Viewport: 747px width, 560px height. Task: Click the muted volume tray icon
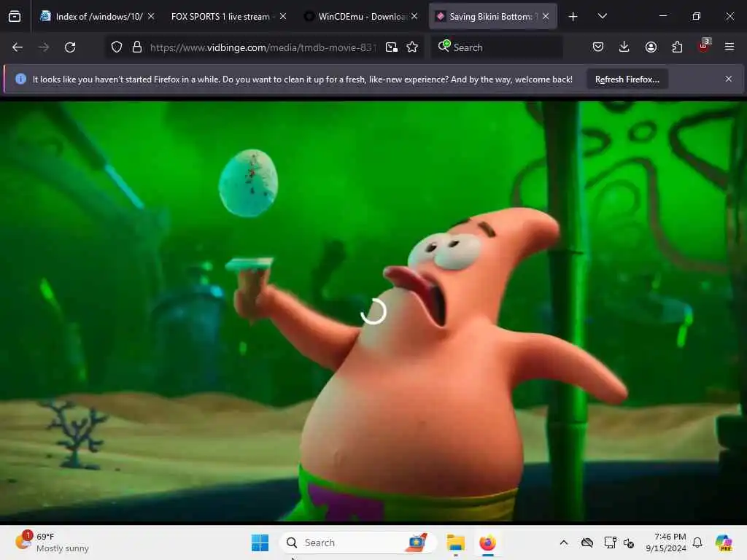[x=629, y=543]
